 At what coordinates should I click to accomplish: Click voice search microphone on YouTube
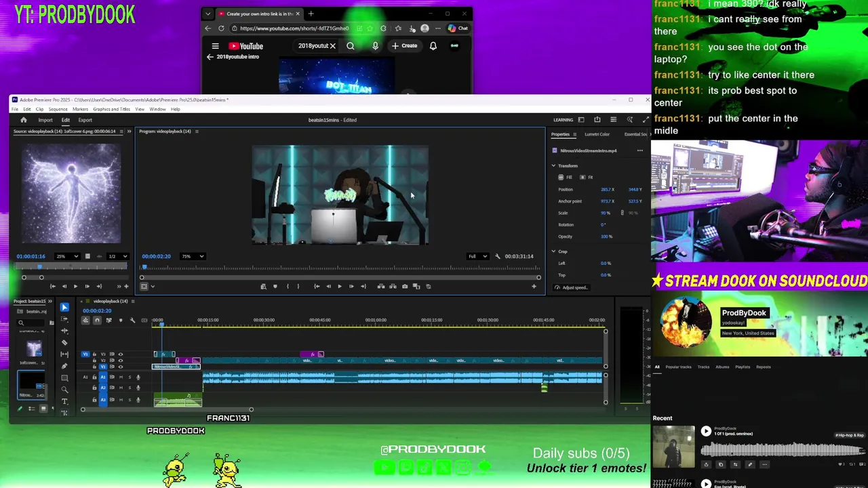tap(375, 46)
